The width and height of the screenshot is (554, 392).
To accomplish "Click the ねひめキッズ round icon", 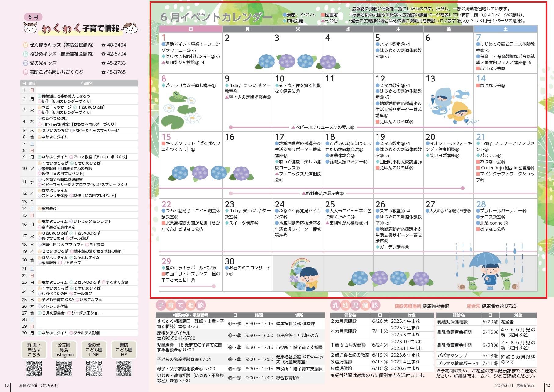I will tap(26, 54).
